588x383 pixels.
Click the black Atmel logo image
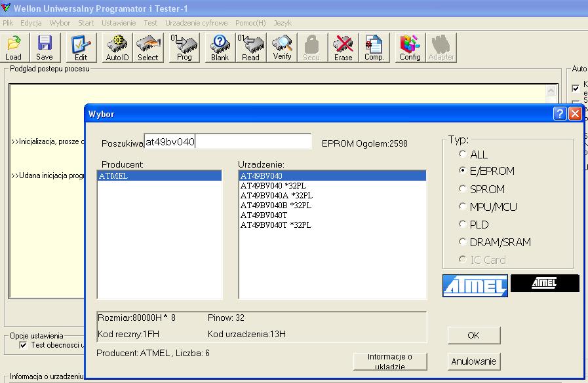[x=545, y=283]
